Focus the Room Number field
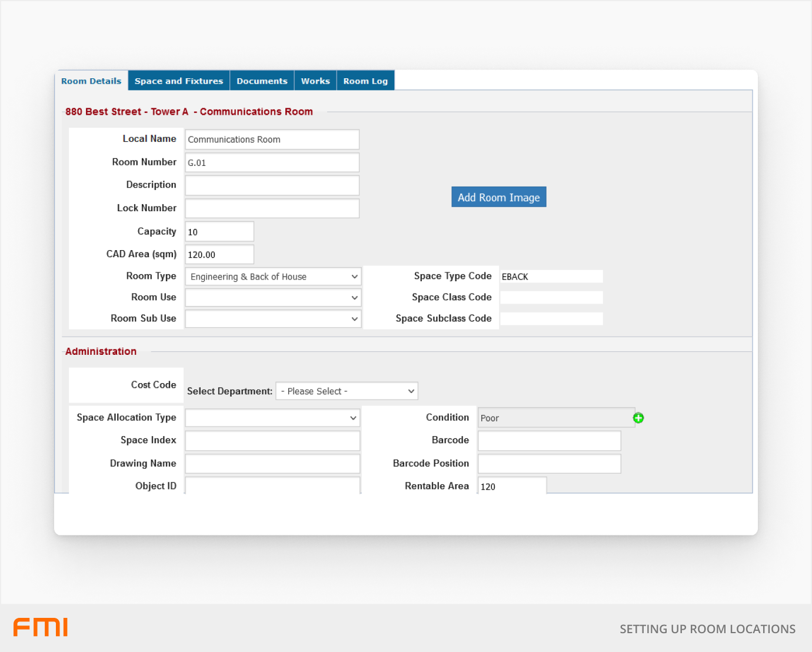The height and width of the screenshot is (652, 812). pos(272,162)
